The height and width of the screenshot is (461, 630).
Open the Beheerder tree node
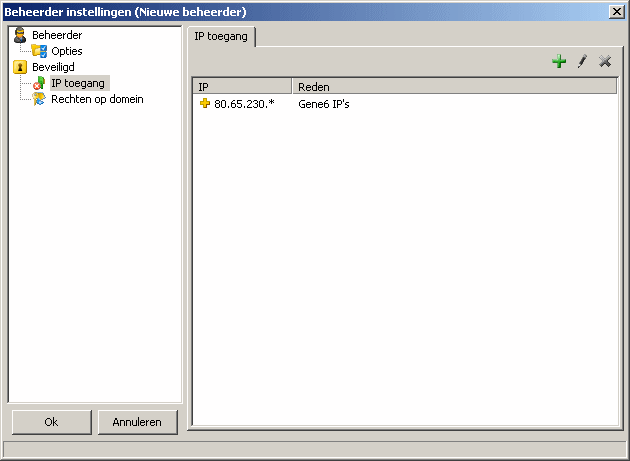coord(57,35)
